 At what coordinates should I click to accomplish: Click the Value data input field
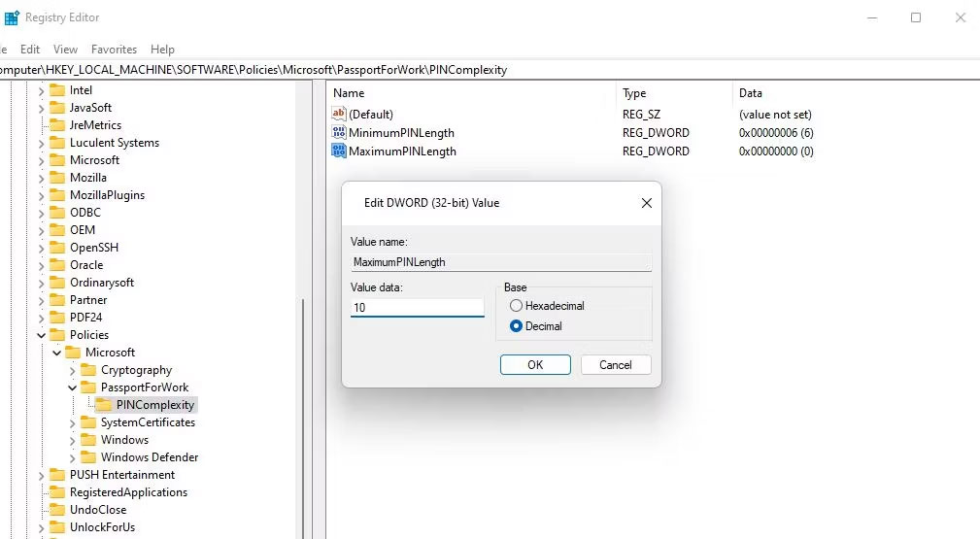pyautogui.click(x=417, y=308)
